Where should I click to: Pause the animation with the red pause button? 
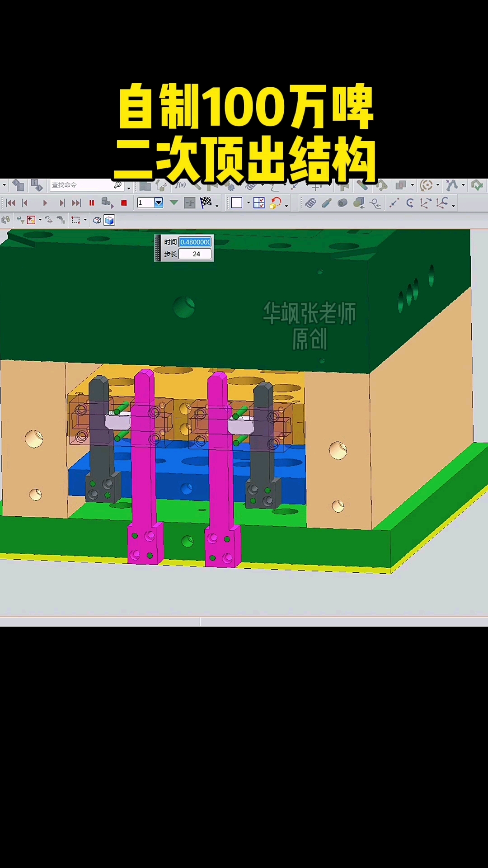(x=92, y=203)
